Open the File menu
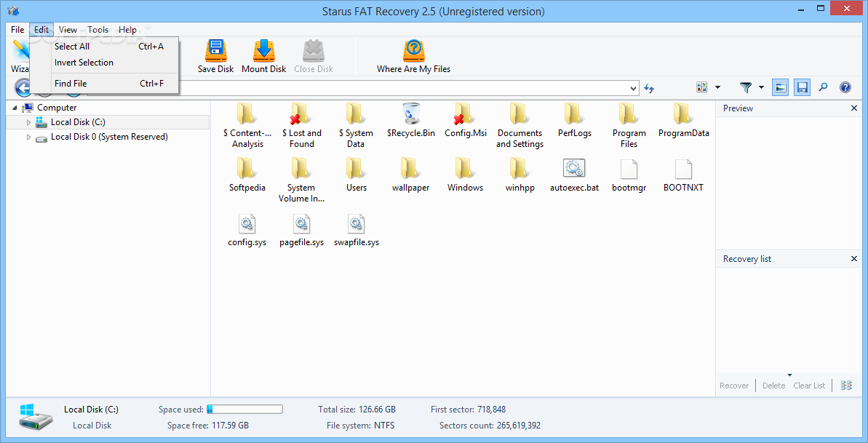The height and width of the screenshot is (443, 868). (17, 29)
